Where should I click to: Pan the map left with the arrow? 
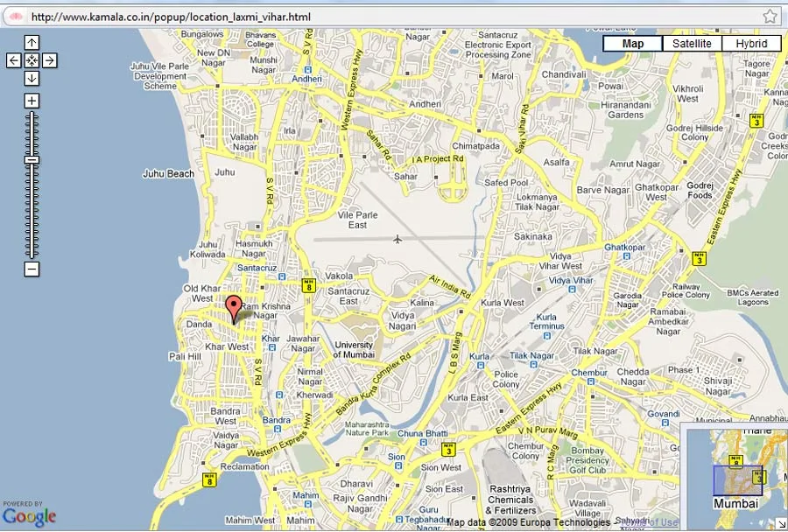point(13,60)
